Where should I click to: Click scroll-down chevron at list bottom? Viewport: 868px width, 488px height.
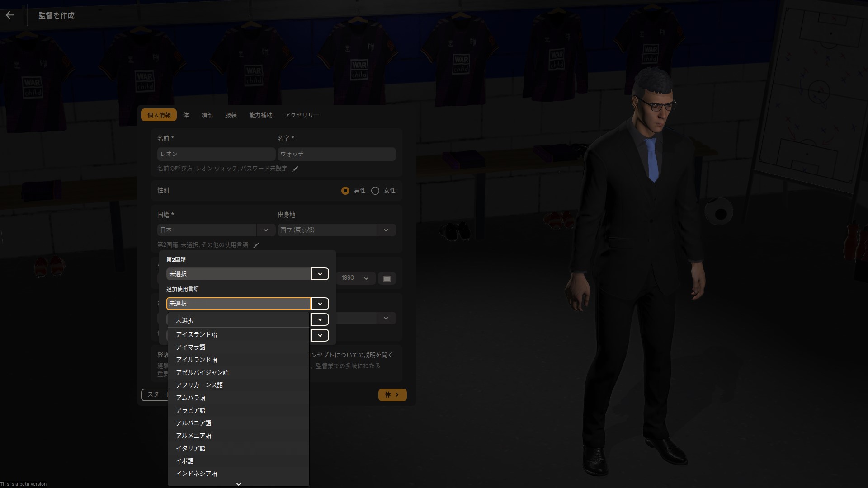[x=239, y=484]
